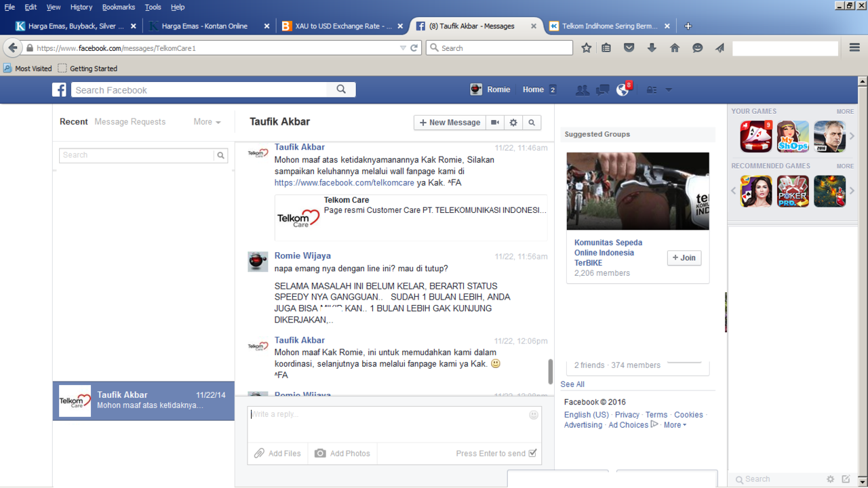Open a new browser tab with plus
The image size is (868, 488).
click(688, 26)
